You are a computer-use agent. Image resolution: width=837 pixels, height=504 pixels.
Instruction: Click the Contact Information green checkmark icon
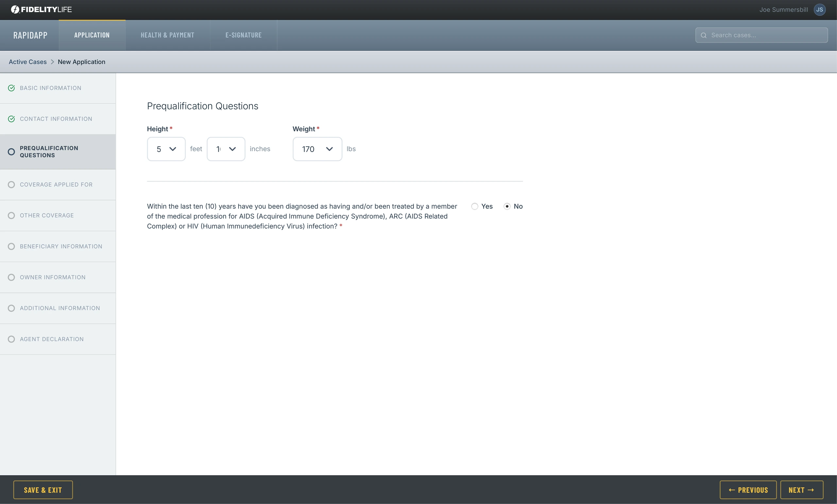pyautogui.click(x=11, y=119)
